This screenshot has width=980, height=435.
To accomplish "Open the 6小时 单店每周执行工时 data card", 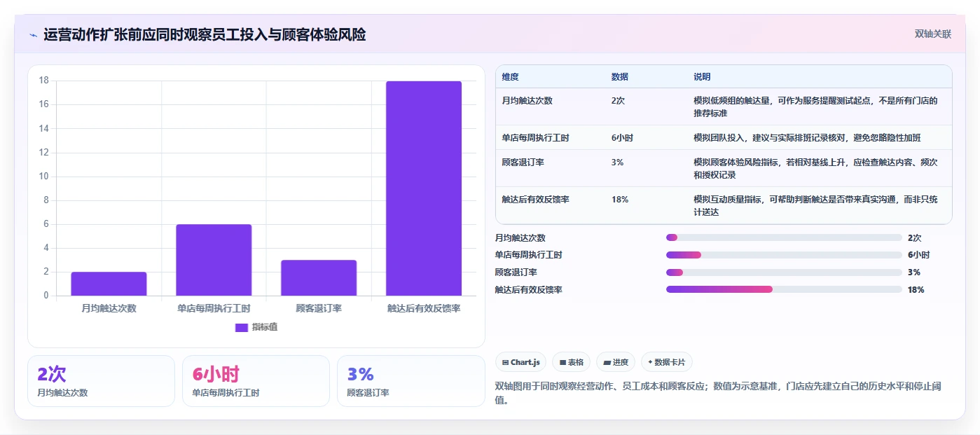I will 256,381.
